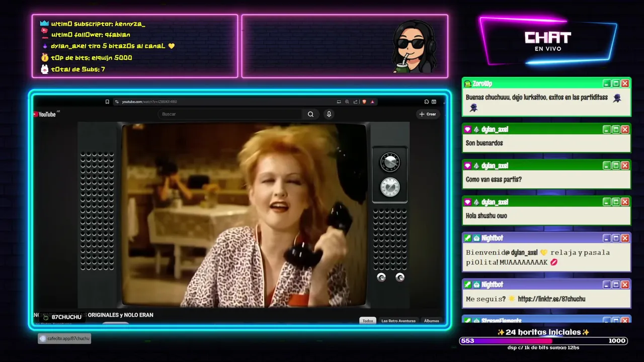This screenshot has height=362, width=644.
Task: Click the 'ultimo follower: 9fabian' text
Action: pyautogui.click(x=91, y=35)
